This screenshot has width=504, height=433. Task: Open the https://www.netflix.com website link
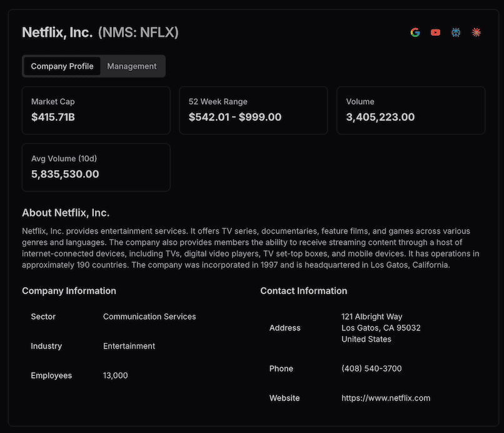[385, 398]
